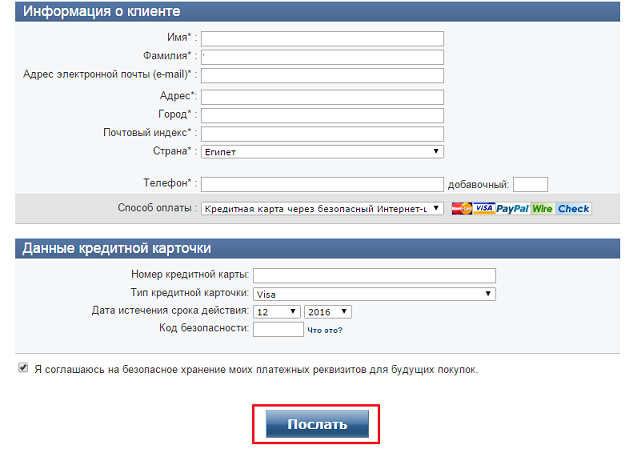Viewport: 625px width, 449px height.
Task: Click the Номер кредитной карты field
Action: click(x=374, y=276)
